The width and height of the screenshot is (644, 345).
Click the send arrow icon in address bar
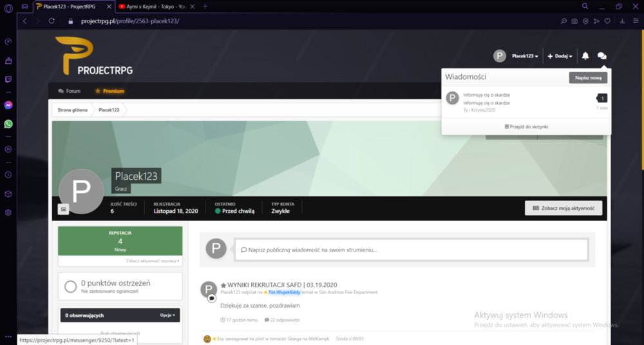[x=596, y=21]
